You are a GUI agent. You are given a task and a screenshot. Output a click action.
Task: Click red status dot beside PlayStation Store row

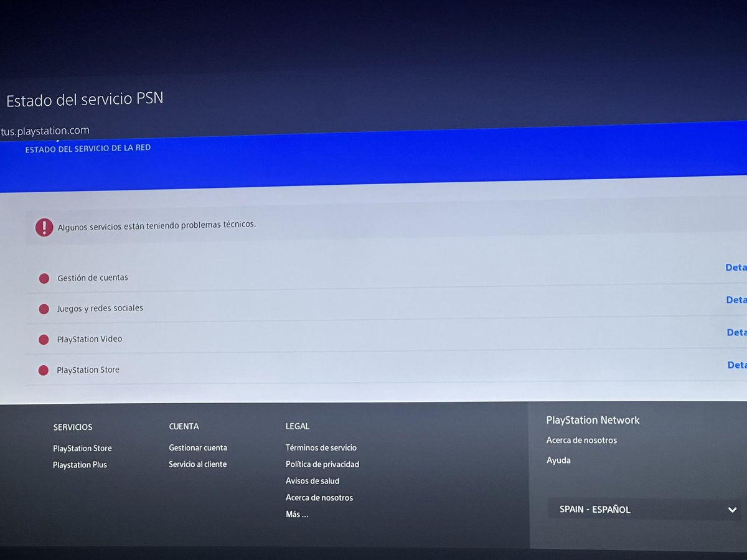tap(43, 370)
